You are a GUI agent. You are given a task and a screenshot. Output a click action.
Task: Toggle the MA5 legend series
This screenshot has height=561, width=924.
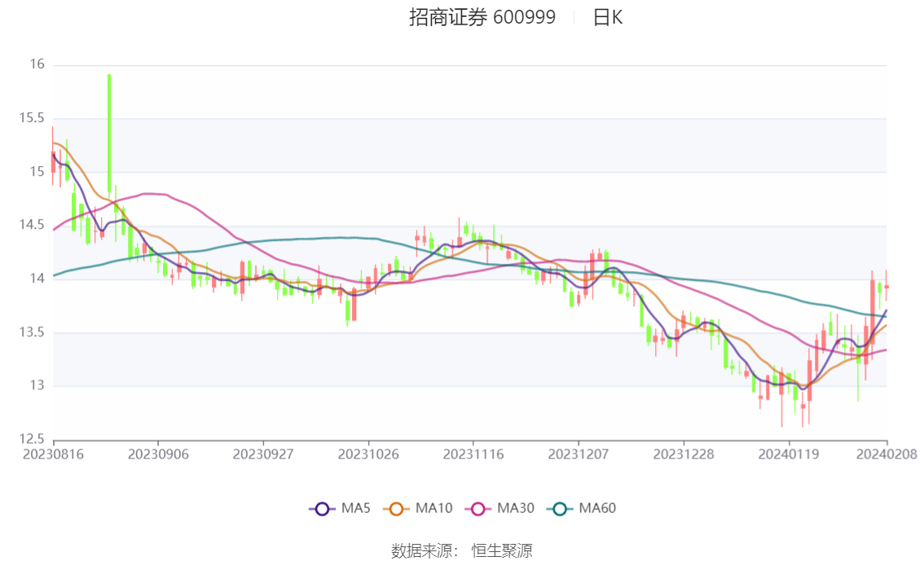[340, 509]
